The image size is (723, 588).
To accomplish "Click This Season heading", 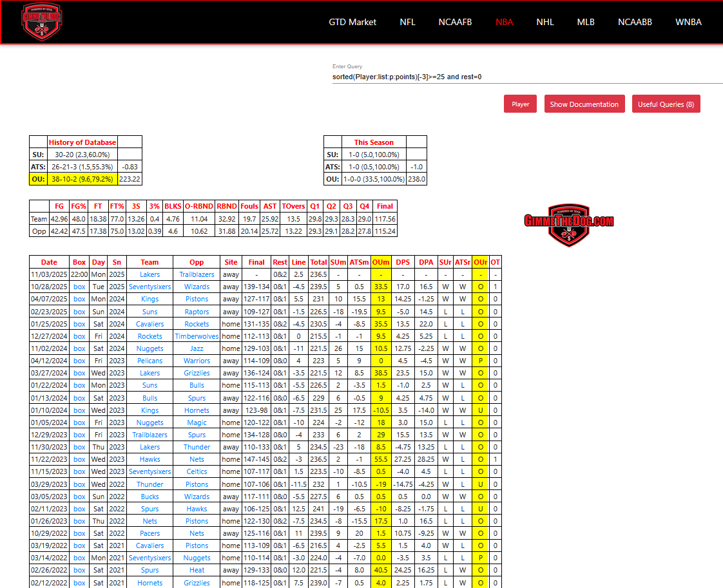I will click(x=374, y=142).
